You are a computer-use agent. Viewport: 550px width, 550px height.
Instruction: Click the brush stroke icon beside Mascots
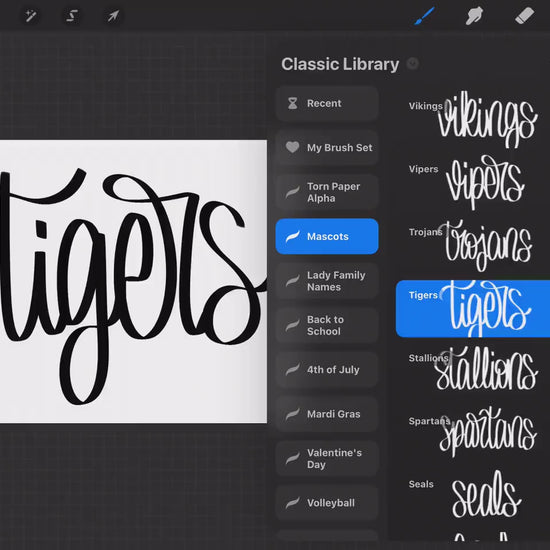pyautogui.click(x=293, y=236)
